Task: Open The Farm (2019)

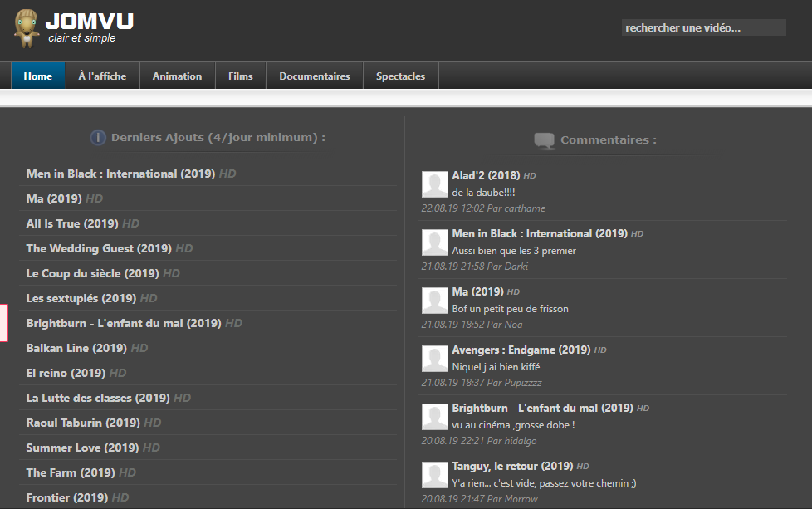Action: pos(71,472)
